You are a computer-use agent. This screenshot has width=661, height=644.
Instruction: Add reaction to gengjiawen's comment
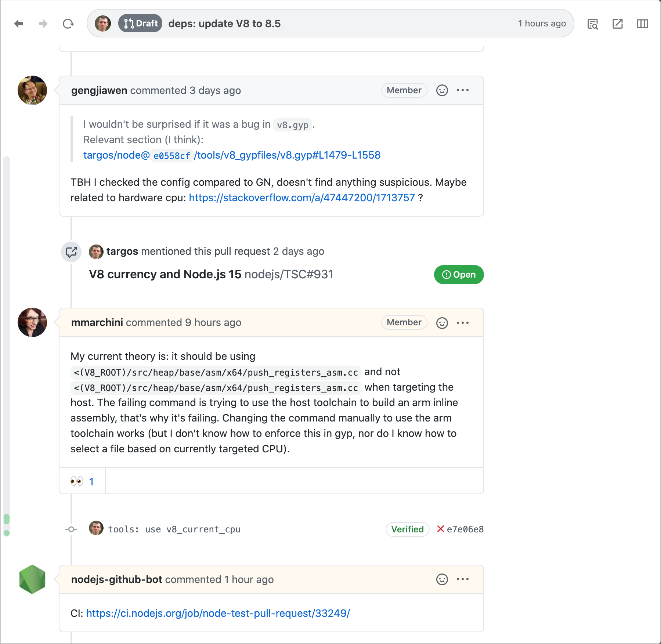442,90
